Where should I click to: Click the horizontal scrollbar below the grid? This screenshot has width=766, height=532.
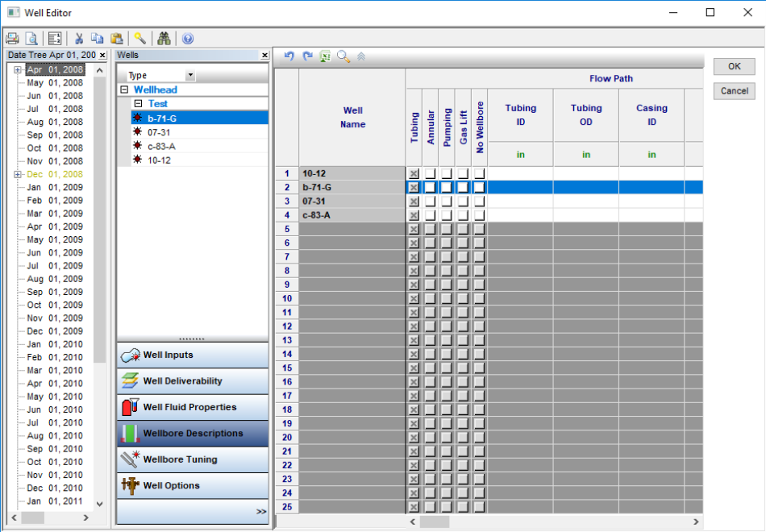click(x=556, y=522)
